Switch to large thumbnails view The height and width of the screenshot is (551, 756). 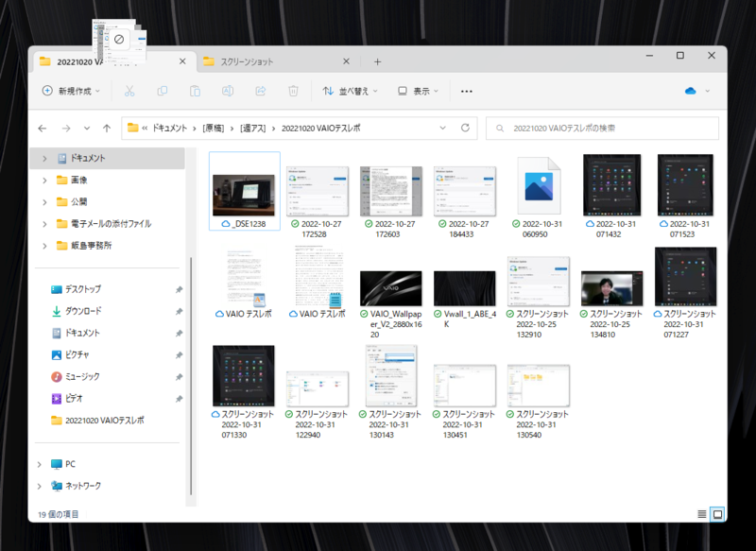pyautogui.click(x=717, y=514)
